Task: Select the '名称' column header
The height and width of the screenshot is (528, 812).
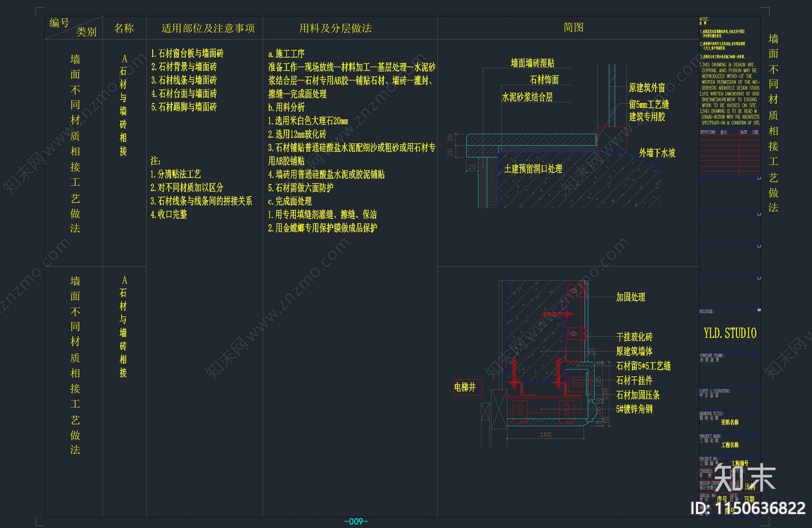Action: pos(124,28)
